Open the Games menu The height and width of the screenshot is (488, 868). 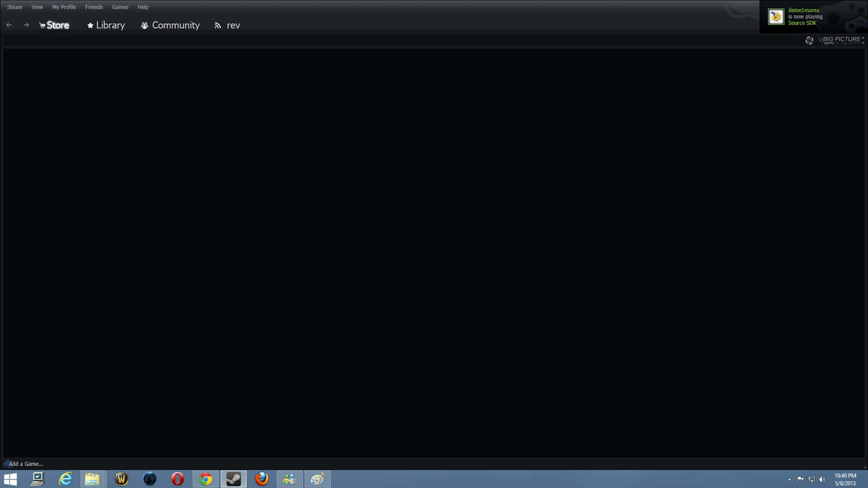(119, 7)
